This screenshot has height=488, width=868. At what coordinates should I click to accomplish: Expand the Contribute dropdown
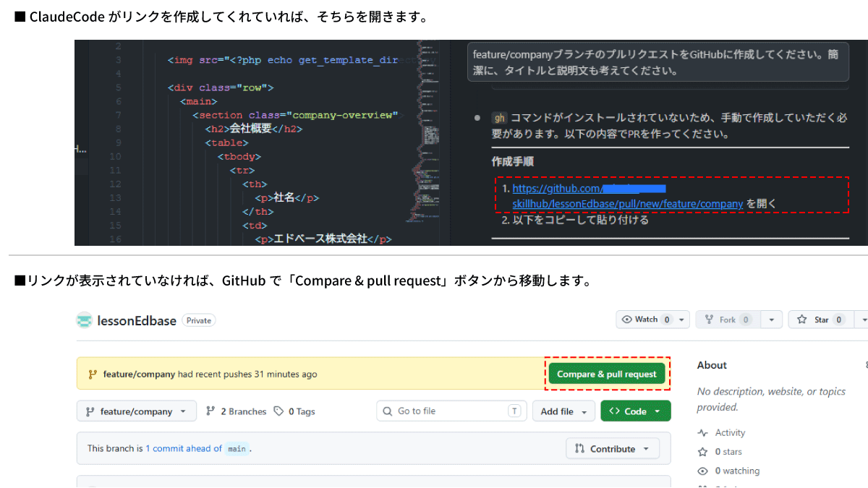coord(613,449)
